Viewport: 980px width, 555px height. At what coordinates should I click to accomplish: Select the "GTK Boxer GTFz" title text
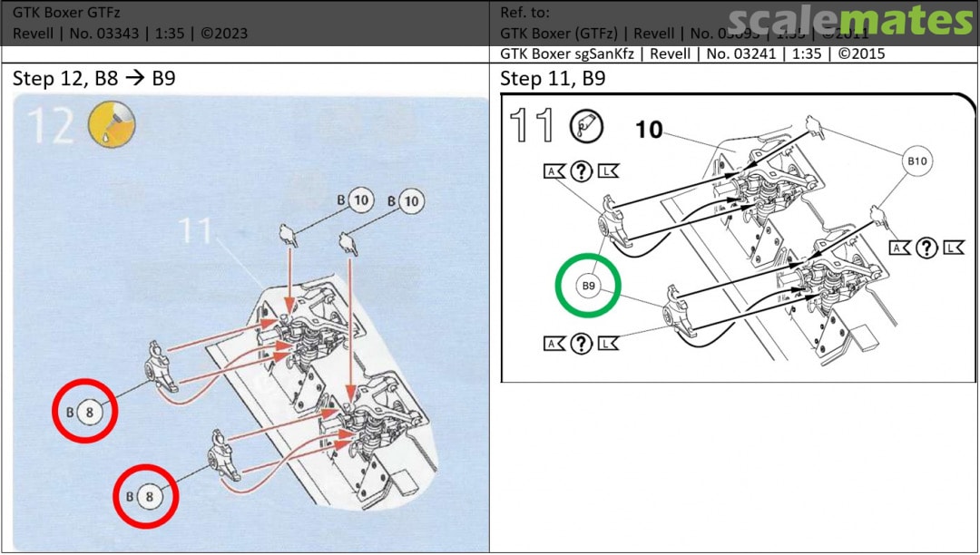(66, 13)
